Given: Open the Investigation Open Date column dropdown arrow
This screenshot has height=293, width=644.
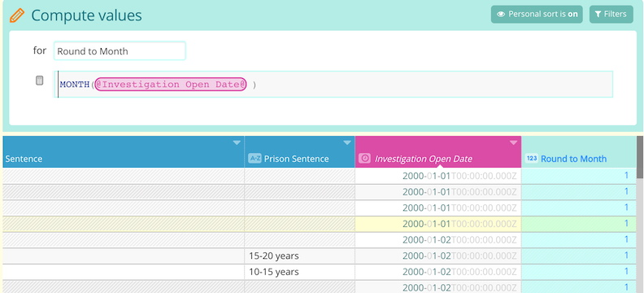Looking at the screenshot, I should (x=513, y=143).
